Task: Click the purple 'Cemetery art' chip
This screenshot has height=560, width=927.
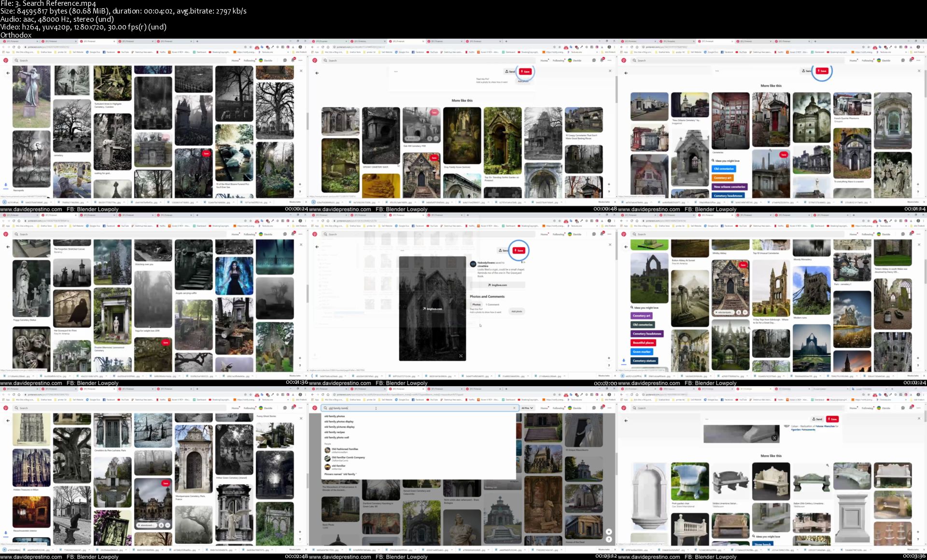Action: click(642, 316)
